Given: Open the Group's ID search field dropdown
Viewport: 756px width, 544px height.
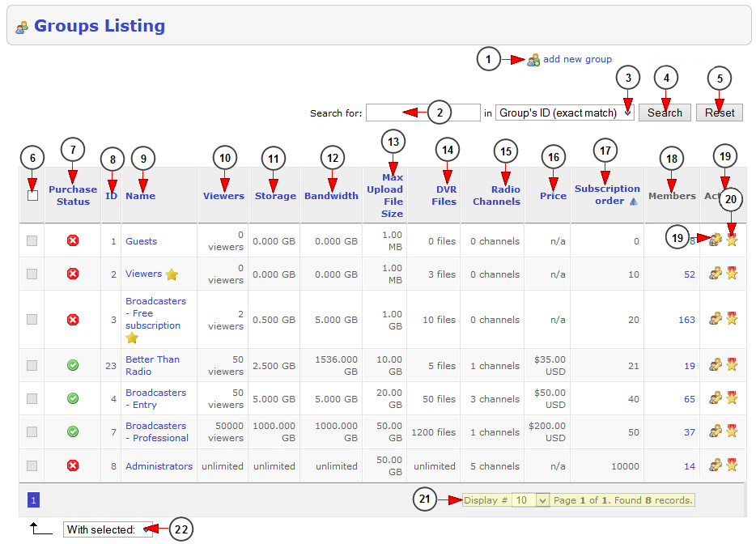Looking at the screenshot, I should [x=564, y=113].
